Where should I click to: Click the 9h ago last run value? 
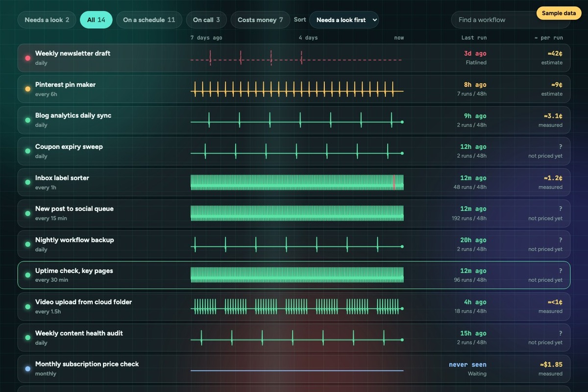pyautogui.click(x=475, y=116)
